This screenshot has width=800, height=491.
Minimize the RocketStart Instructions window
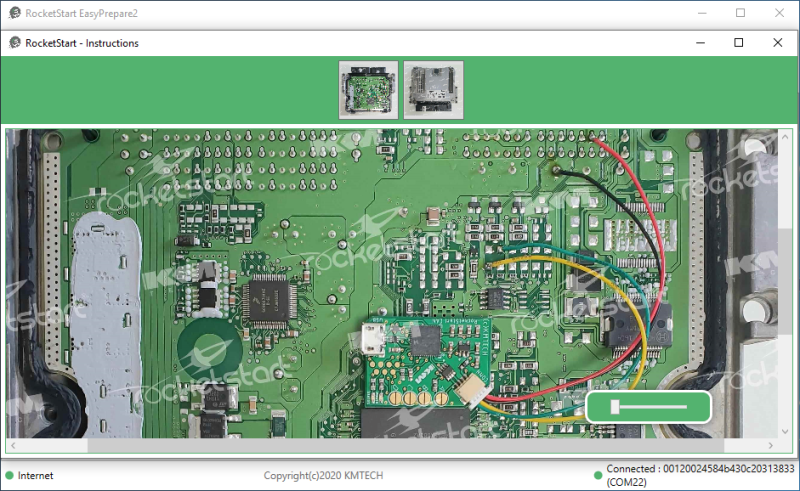click(x=699, y=43)
